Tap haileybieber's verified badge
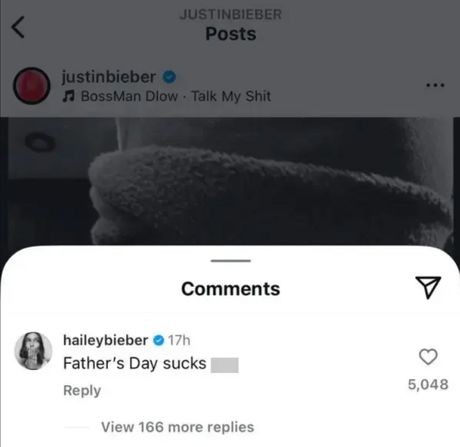This screenshot has height=447, width=460. 159,340
